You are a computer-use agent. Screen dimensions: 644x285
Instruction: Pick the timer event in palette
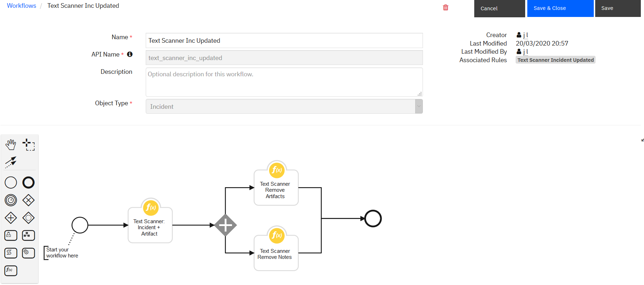click(x=11, y=200)
